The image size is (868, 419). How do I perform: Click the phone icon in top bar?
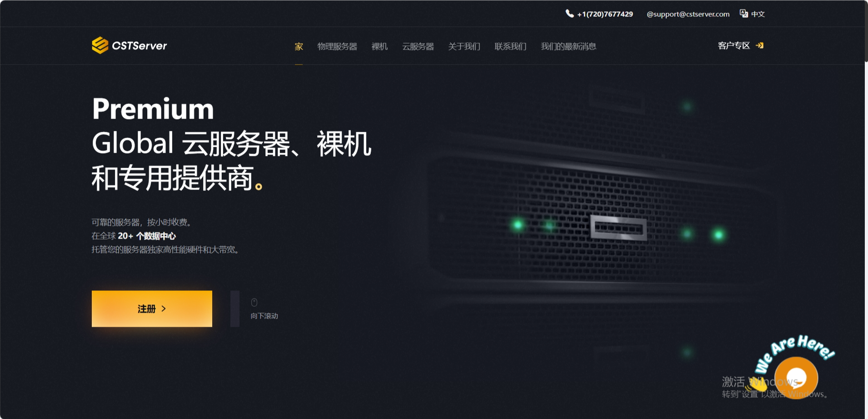(569, 14)
